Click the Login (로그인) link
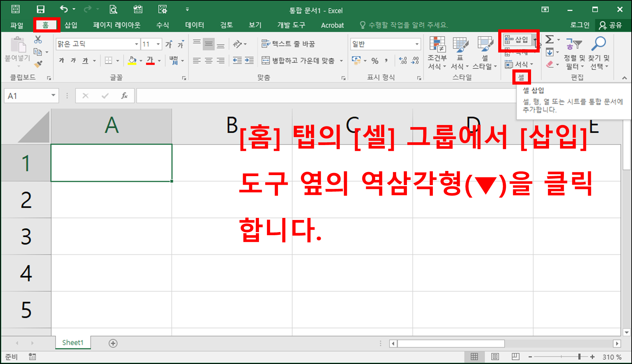The height and width of the screenshot is (364, 632). click(580, 25)
